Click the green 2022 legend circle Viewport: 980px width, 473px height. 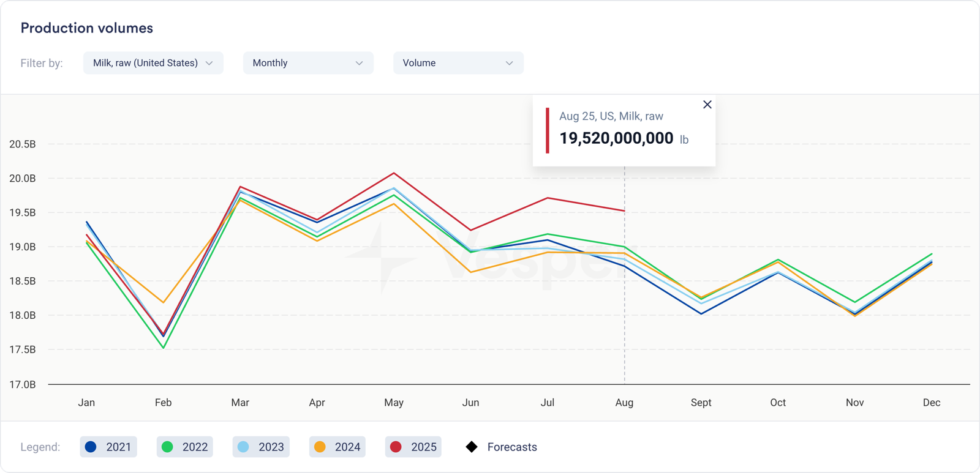pos(167,447)
